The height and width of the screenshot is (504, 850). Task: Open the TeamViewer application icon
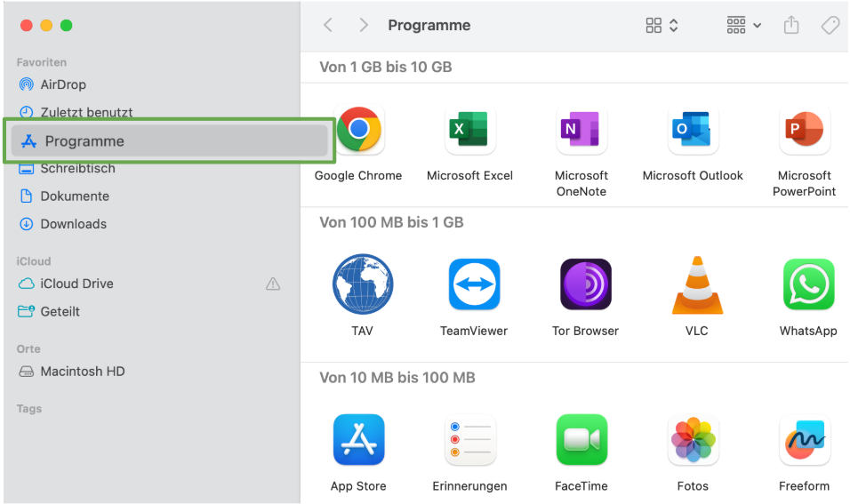474,285
